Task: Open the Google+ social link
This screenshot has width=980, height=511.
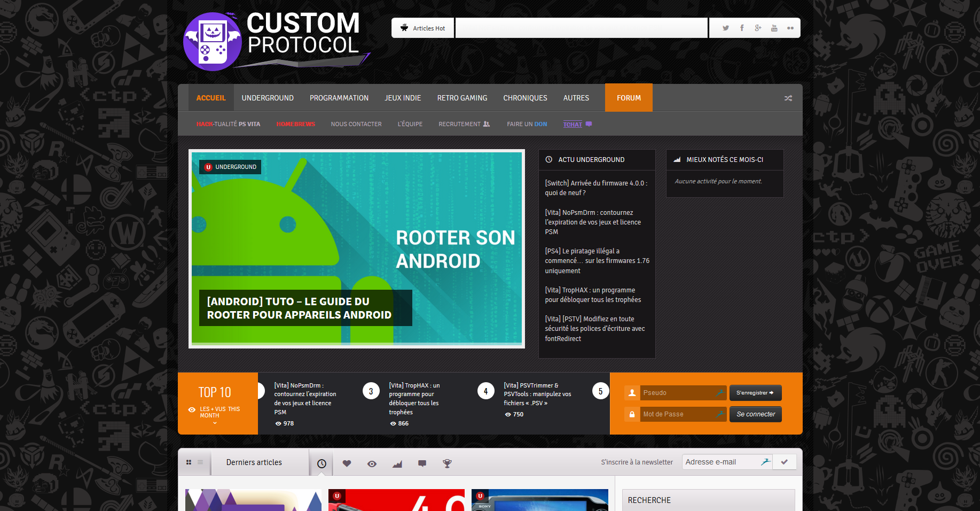Action: 758,28
